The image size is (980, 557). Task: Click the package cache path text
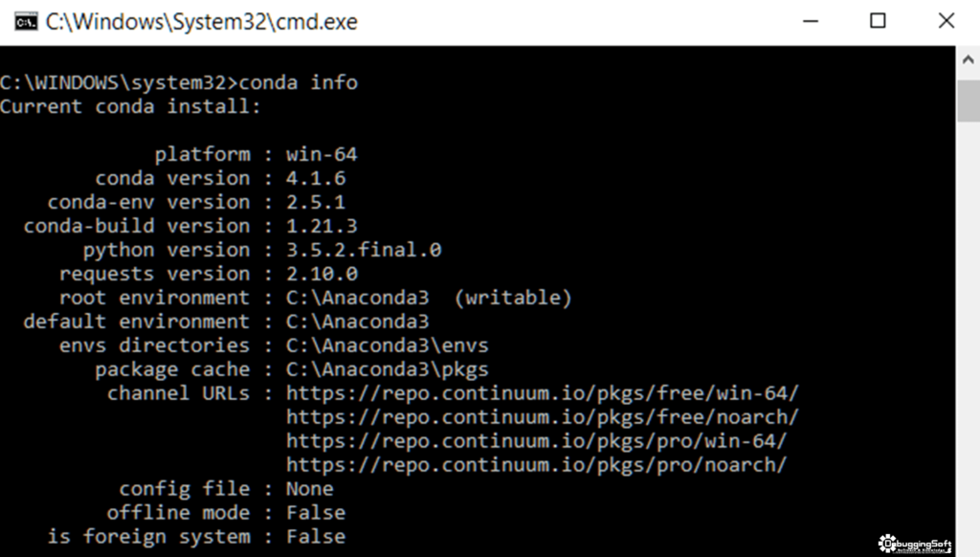388,369
